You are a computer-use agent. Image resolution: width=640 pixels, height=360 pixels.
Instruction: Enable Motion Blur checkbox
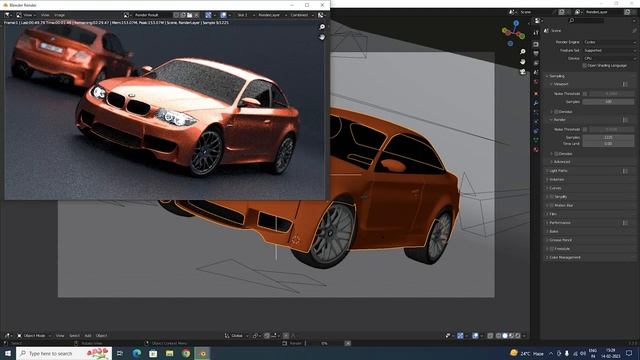tap(552, 205)
